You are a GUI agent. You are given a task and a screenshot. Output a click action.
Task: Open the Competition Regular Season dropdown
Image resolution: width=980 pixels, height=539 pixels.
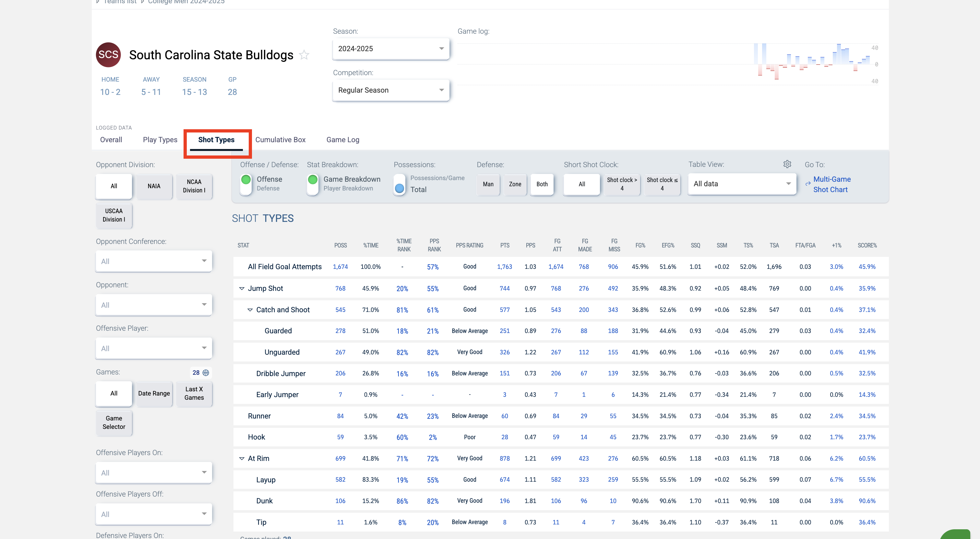click(391, 90)
